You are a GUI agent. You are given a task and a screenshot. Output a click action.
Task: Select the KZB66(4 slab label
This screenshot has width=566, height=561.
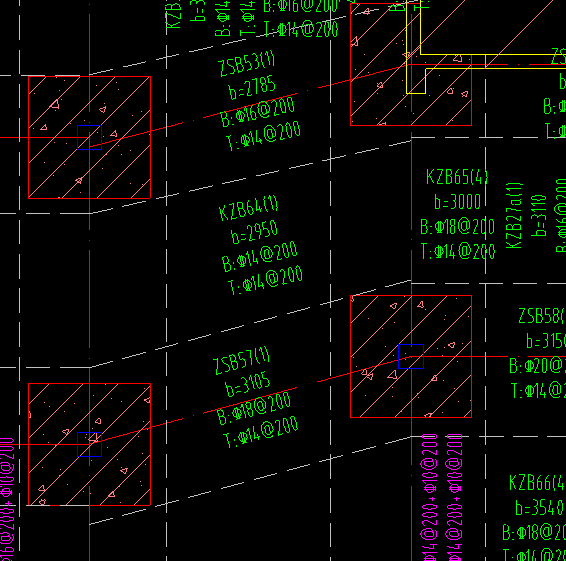537,482
